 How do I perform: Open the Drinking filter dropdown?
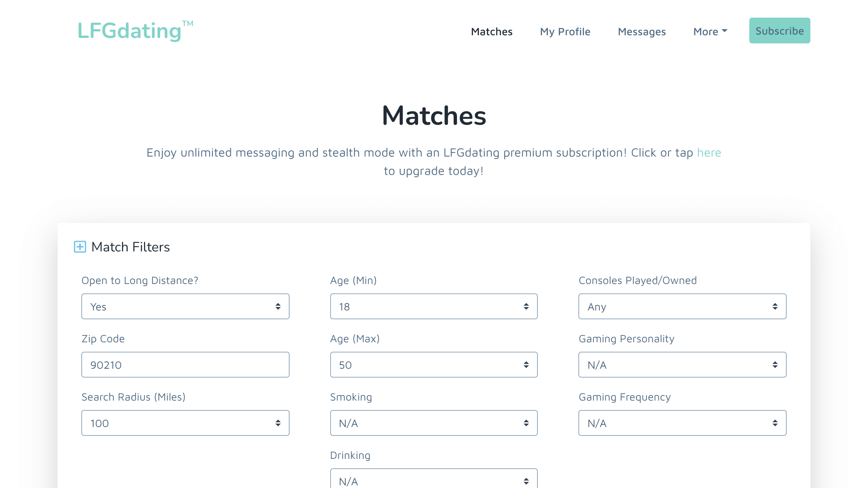(434, 479)
